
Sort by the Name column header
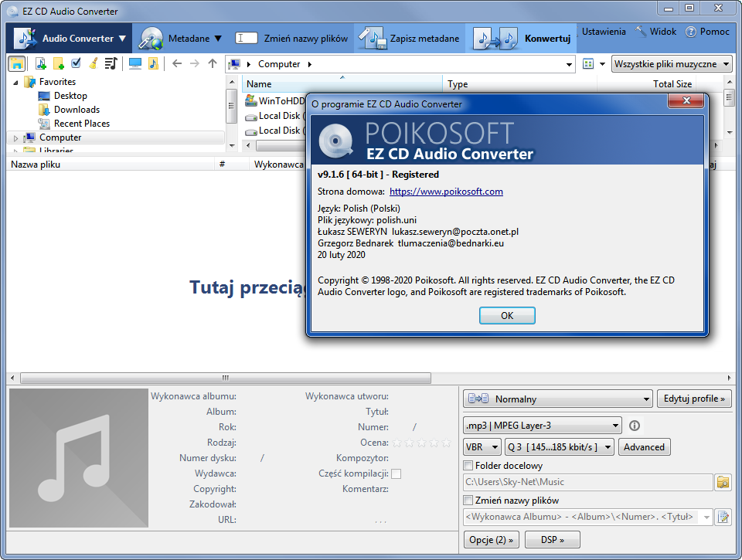(342, 84)
